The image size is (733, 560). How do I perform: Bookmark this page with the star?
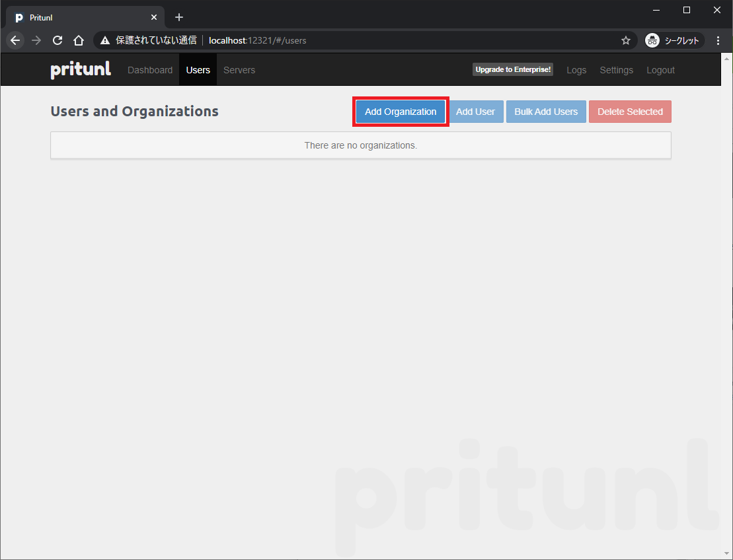point(626,40)
